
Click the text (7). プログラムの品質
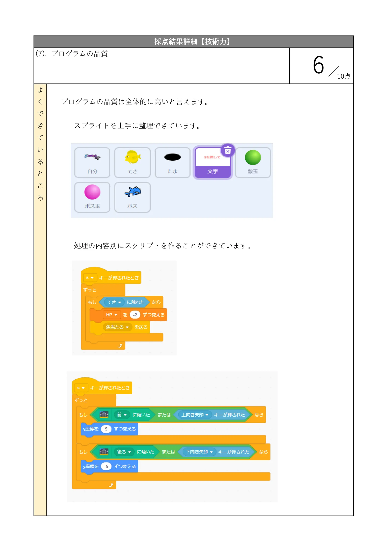point(72,53)
